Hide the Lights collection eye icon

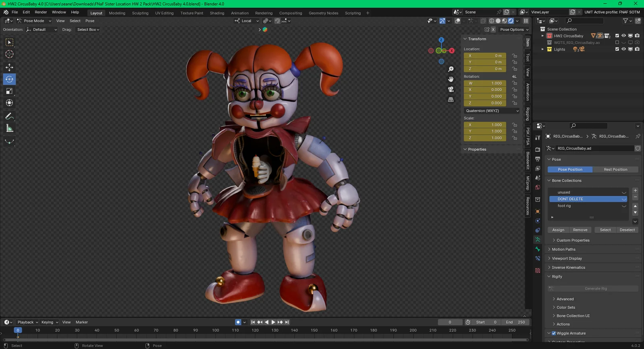623,49
